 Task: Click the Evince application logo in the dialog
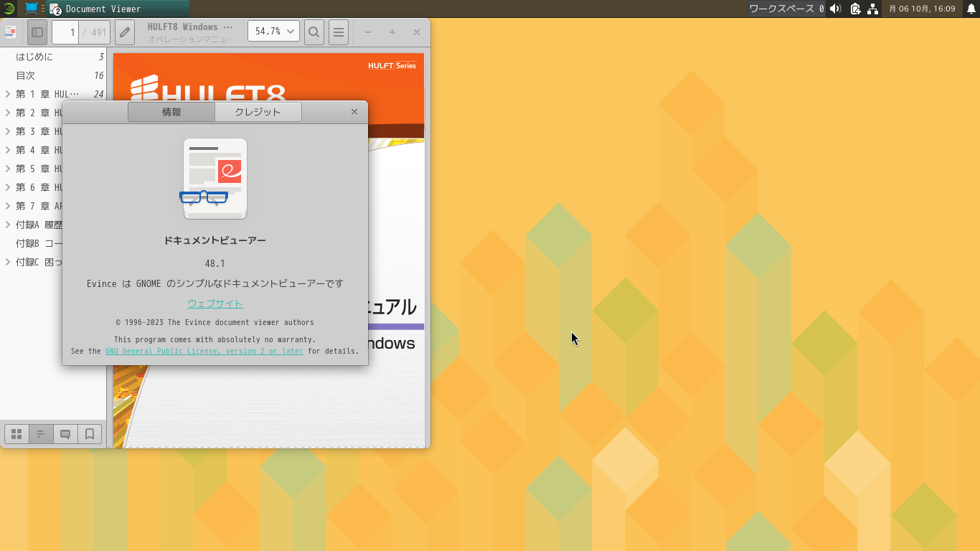point(214,179)
